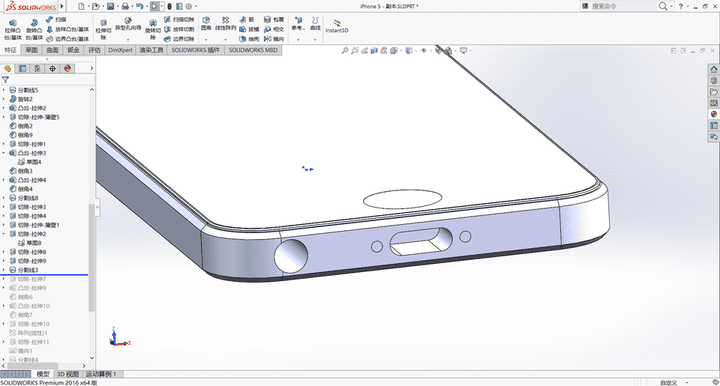This screenshot has height=386, width=720.
Task: Select 草图8 in the feature tree
Action: tap(30, 243)
